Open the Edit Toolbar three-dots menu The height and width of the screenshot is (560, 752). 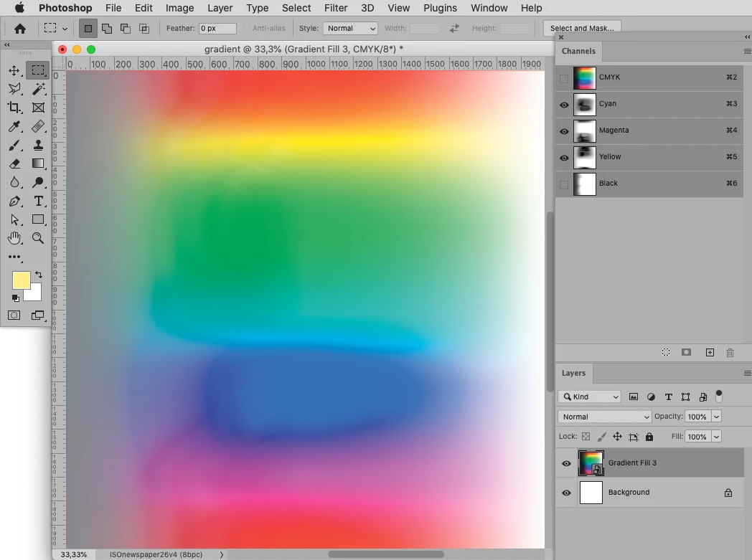(x=14, y=257)
